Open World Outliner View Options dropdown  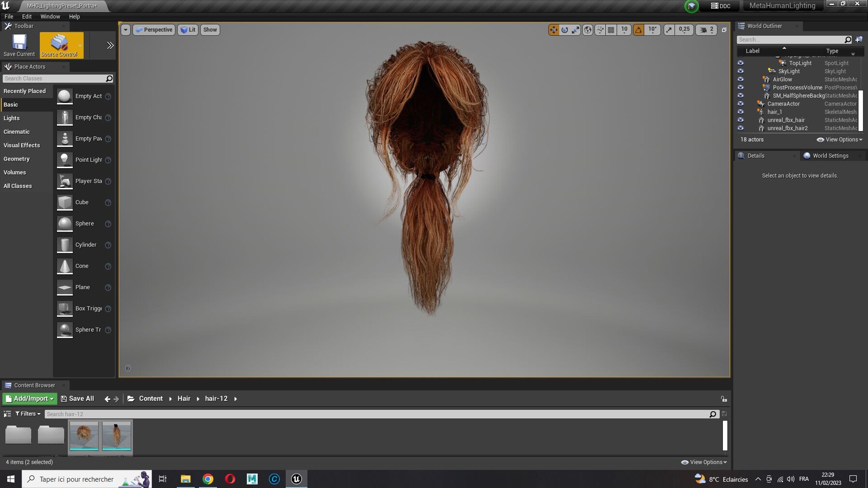(840, 140)
